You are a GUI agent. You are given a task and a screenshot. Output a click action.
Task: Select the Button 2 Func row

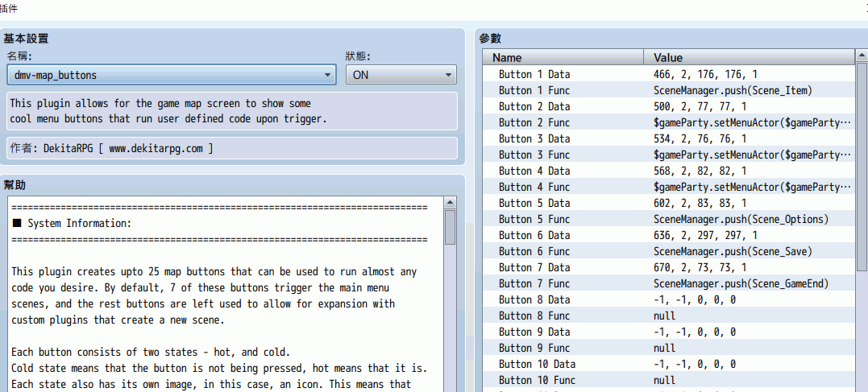tap(669, 122)
